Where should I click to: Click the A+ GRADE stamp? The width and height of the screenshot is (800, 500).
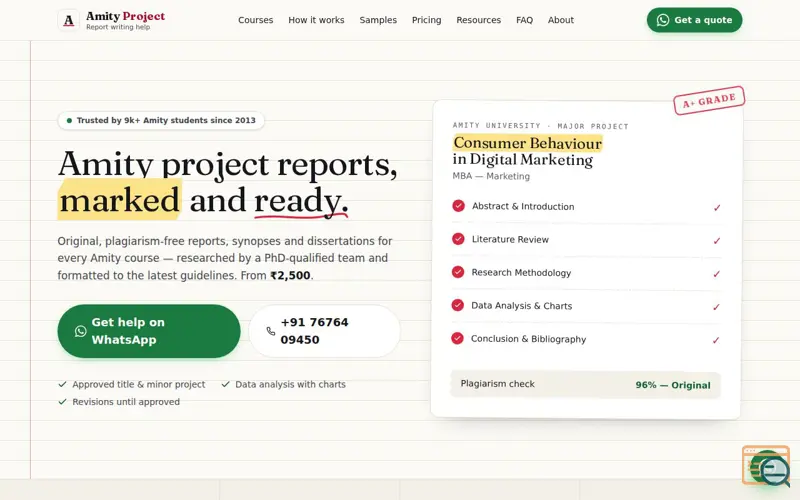[709, 101]
